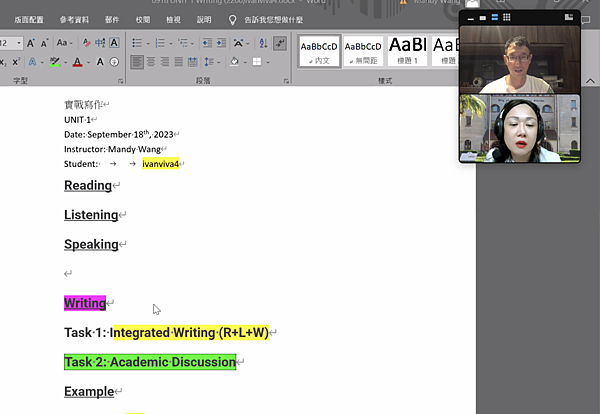Apply the 內文 style

tap(319, 51)
